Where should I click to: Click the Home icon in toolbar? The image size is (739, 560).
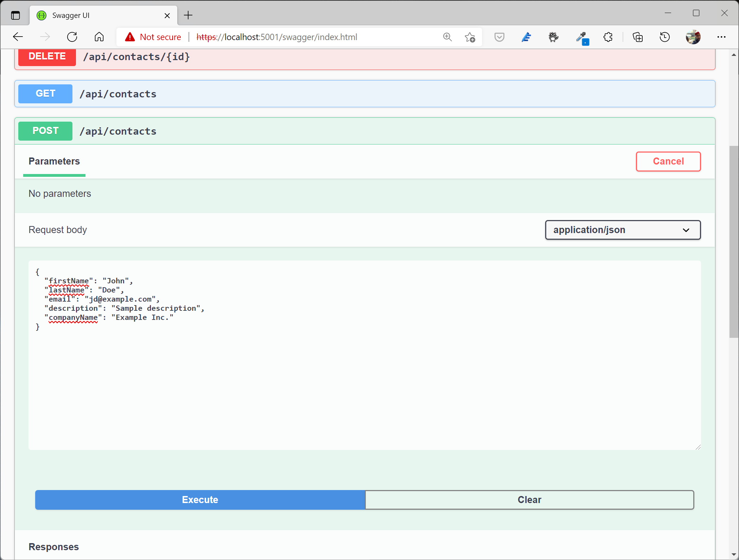click(99, 37)
